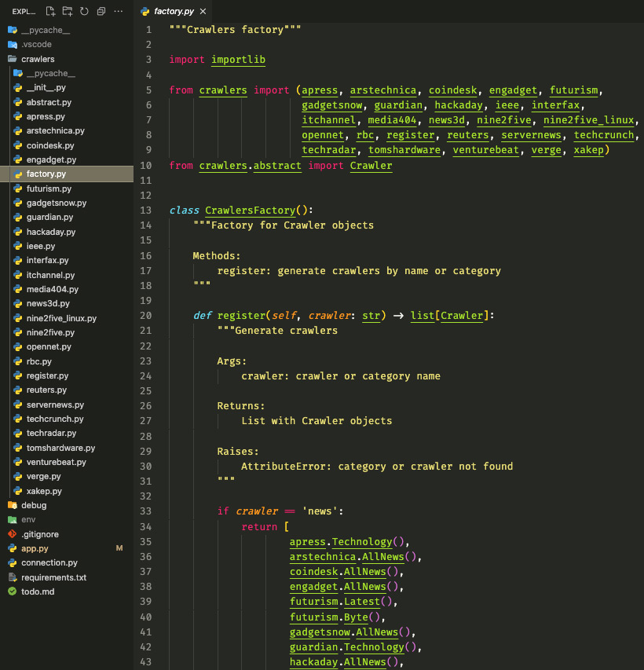Click futurism.Byte() on line 40
The image size is (644, 670).
335,617
